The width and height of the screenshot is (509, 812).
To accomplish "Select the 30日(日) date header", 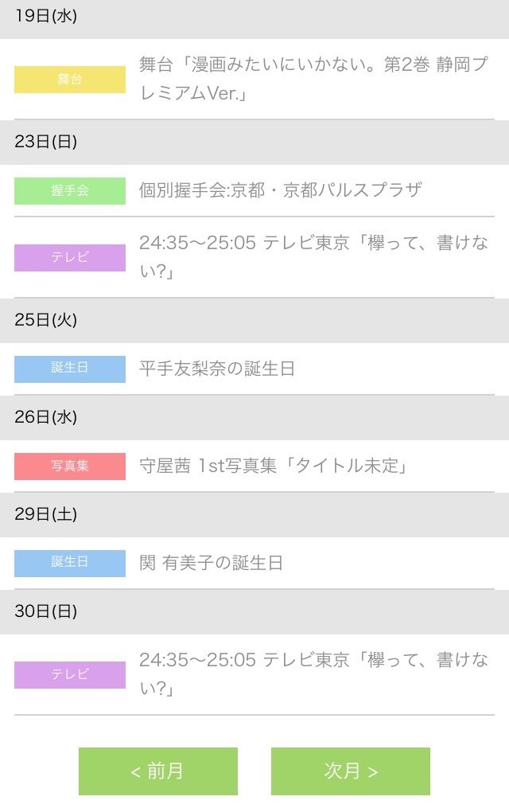I will [254, 611].
